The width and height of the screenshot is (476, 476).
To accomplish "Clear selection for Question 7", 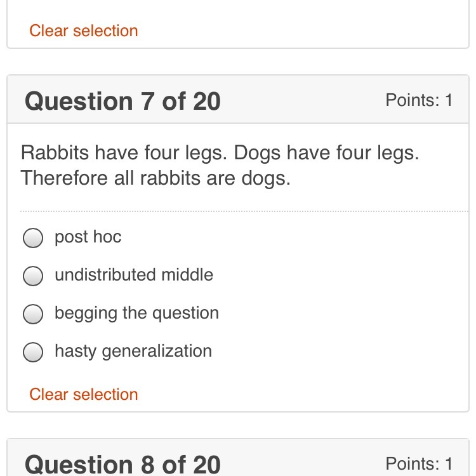I will (84, 394).
